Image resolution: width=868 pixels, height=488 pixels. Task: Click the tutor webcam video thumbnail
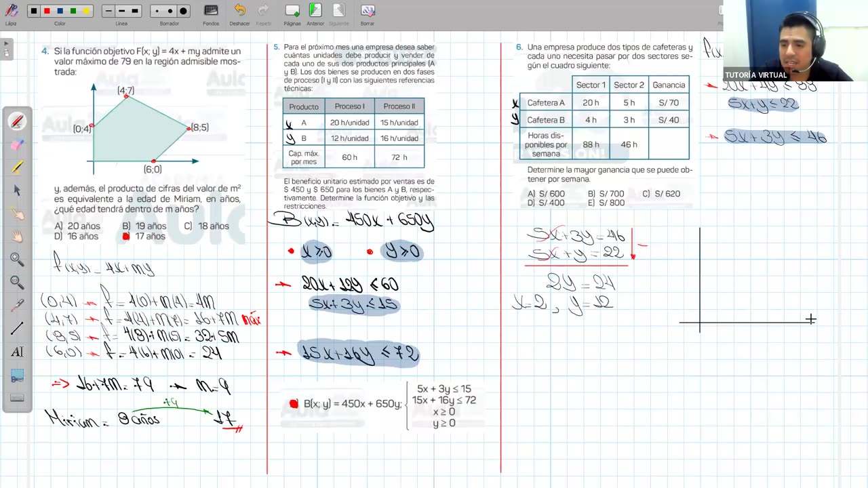[x=795, y=41]
